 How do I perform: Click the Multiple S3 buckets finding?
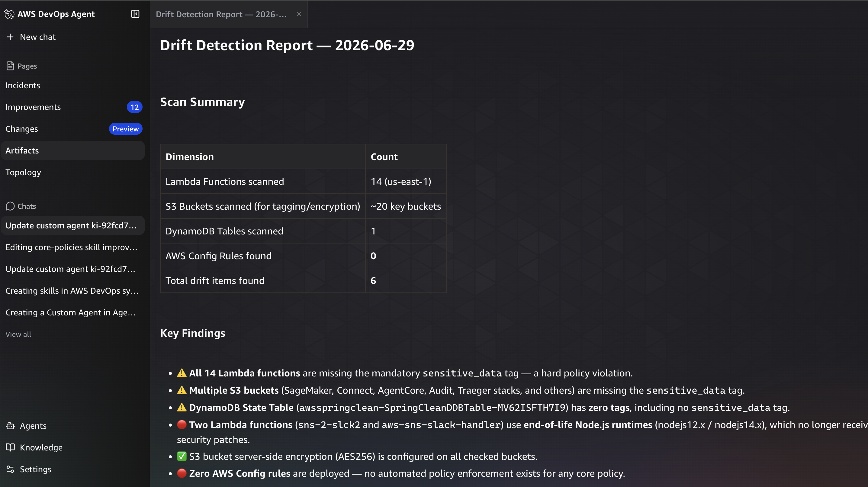[x=461, y=390]
